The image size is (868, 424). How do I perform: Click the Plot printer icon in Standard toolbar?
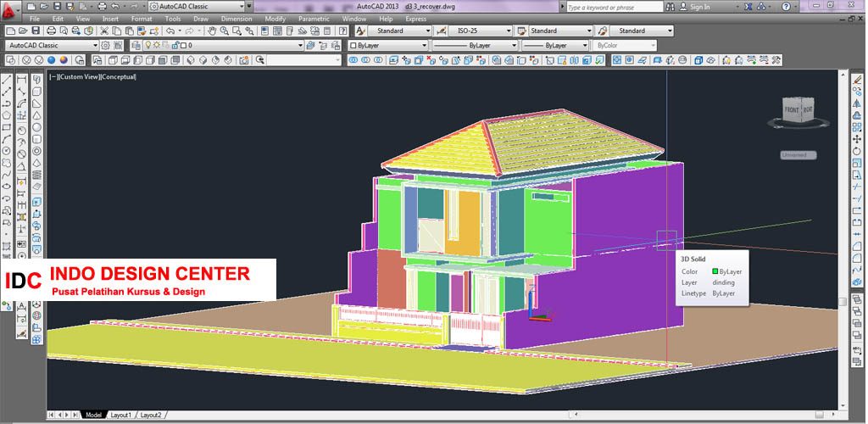52,31
